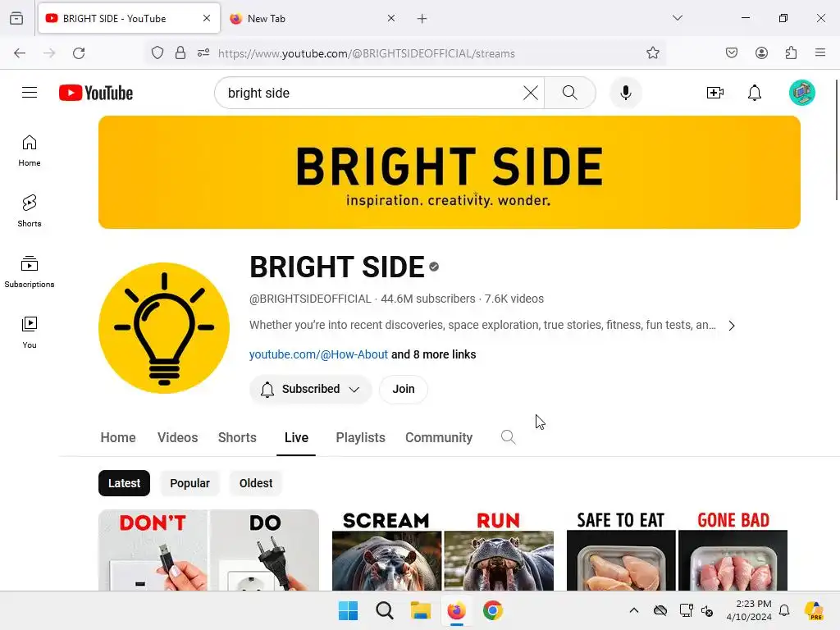Open Subscriptions in the sidebar

point(30,272)
